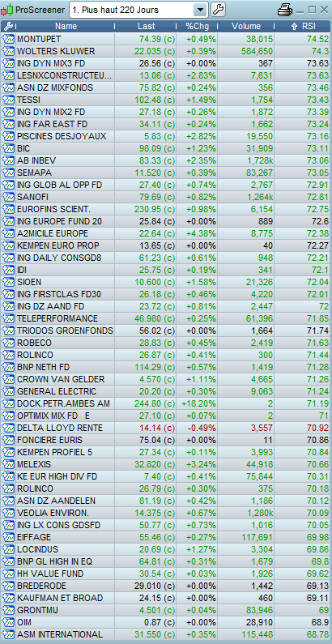Open chart icon for SEMAPA
This screenshot has width=332, height=644.
pyautogui.click(x=8, y=173)
